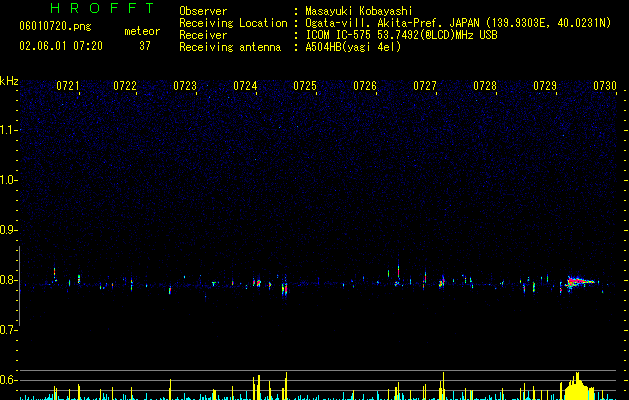
Task: Click the 1.0 kHz axis label
Action: [9, 180]
